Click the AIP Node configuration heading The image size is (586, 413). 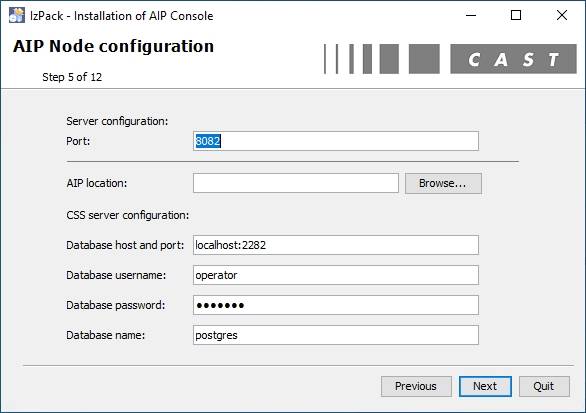click(114, 46)
